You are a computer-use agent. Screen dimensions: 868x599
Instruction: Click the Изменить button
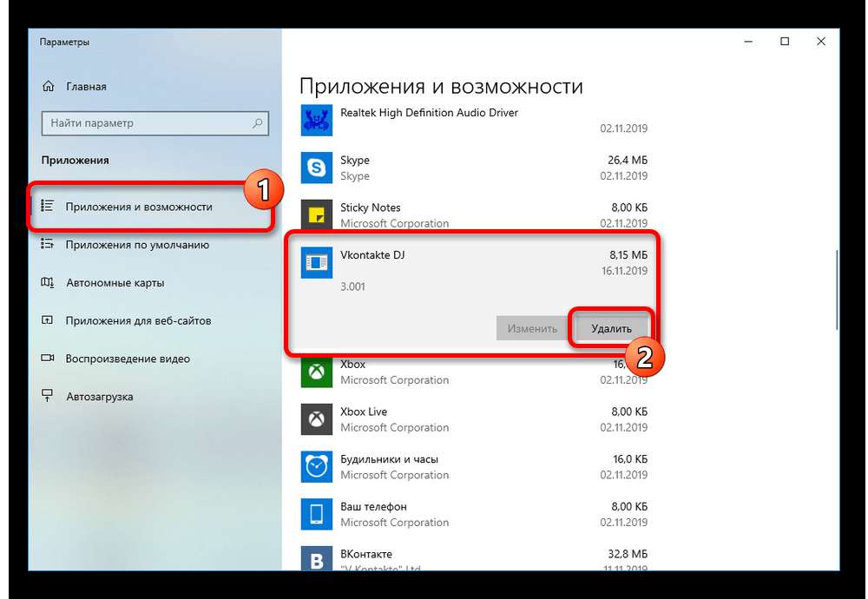coord(532,329)
